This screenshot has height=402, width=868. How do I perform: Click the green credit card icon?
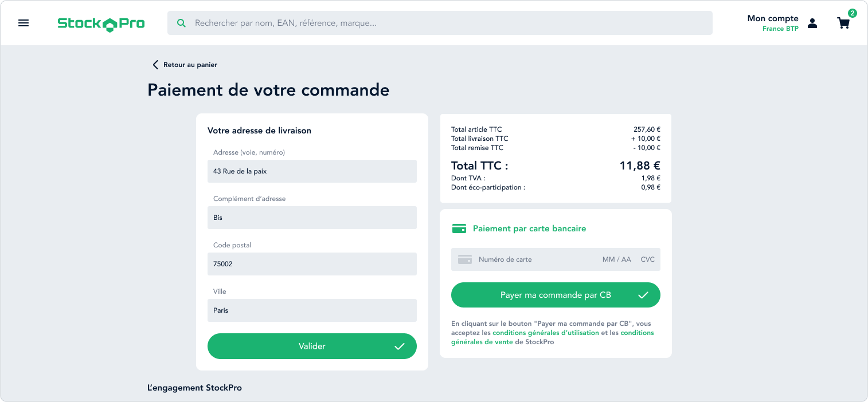coord(459,228)
